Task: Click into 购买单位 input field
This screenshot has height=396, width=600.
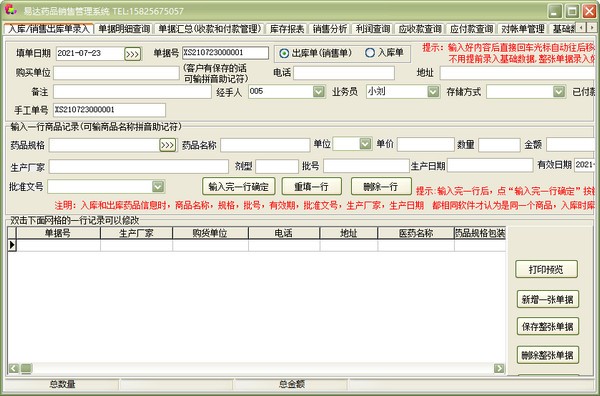Action: tap(116, 73)
